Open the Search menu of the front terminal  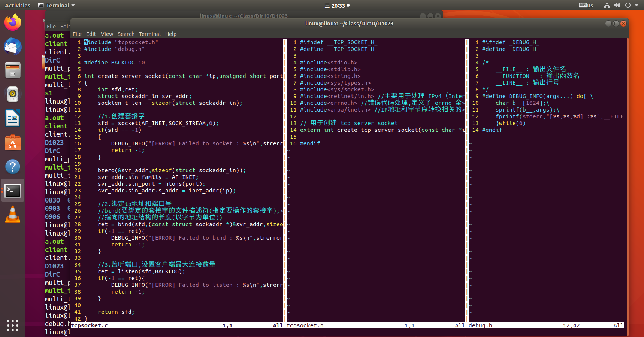pos(126,34)
